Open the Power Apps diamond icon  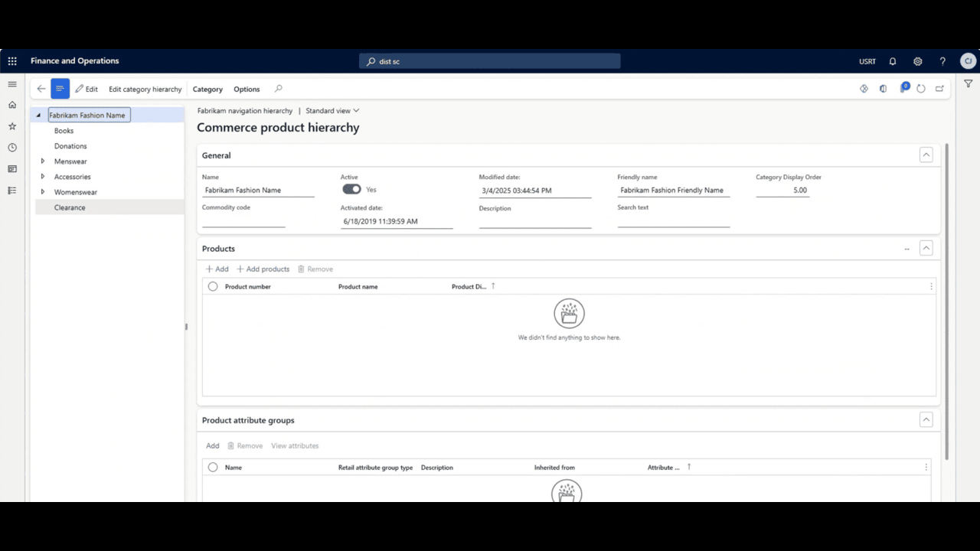(x=864, y=89)
